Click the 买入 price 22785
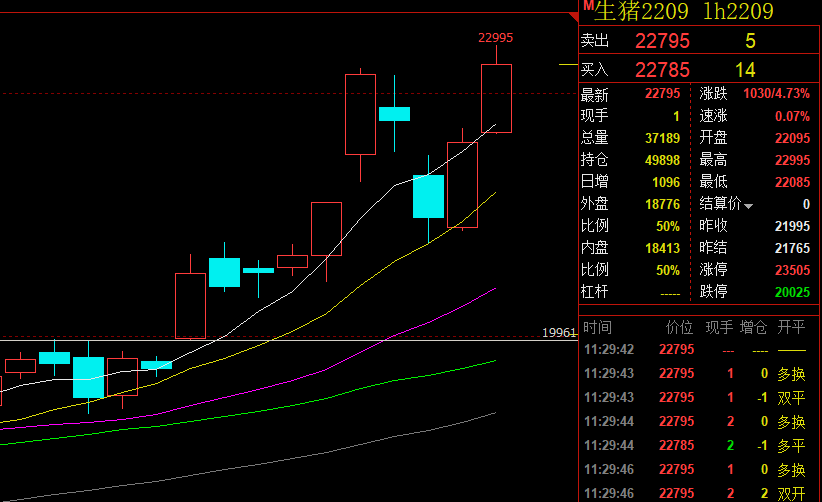 (x=662, y=70)
